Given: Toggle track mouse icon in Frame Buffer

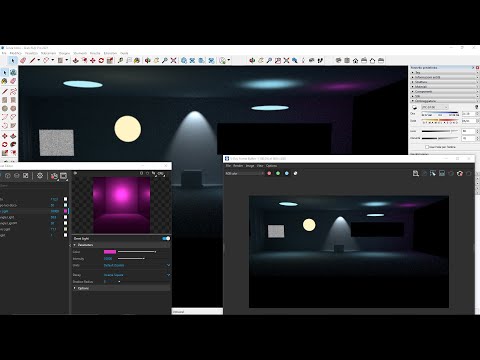Looking at the screenshot, I should tap(424, 173).
